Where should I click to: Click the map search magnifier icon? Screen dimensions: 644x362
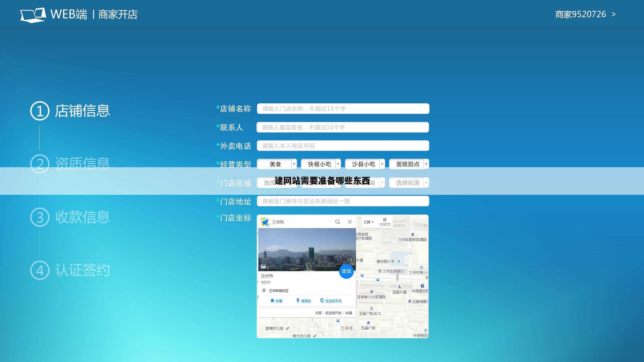coord(338,222)
